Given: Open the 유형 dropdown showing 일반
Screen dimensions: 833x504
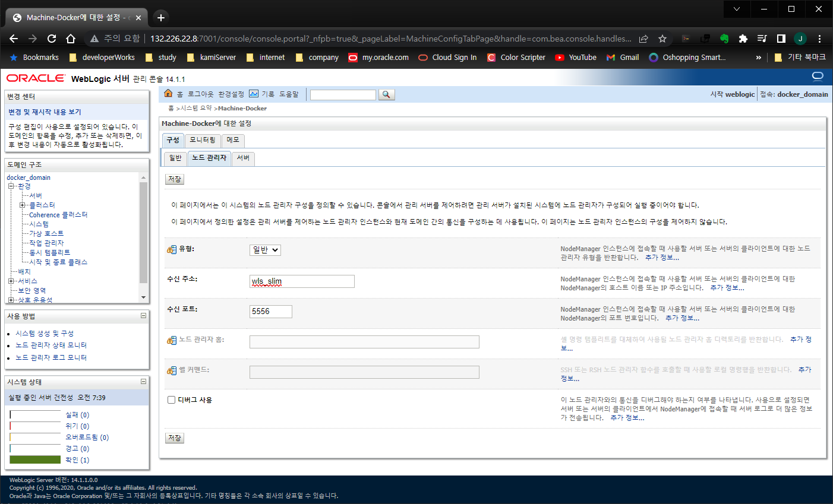Looking at the screenshot, I should point(265,251).
